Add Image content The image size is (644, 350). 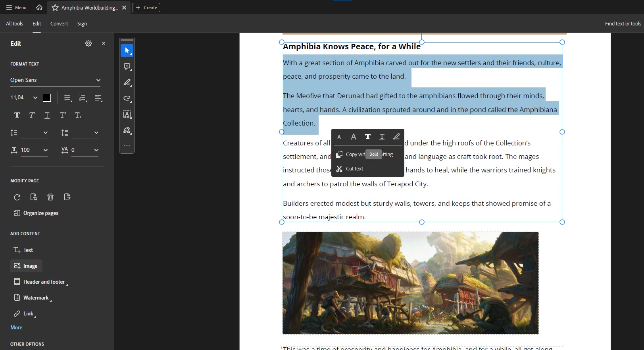click(x=26, y=266)
